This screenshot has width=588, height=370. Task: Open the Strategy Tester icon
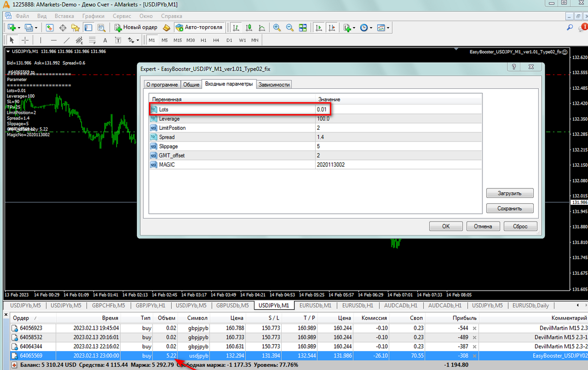(101, 27)
